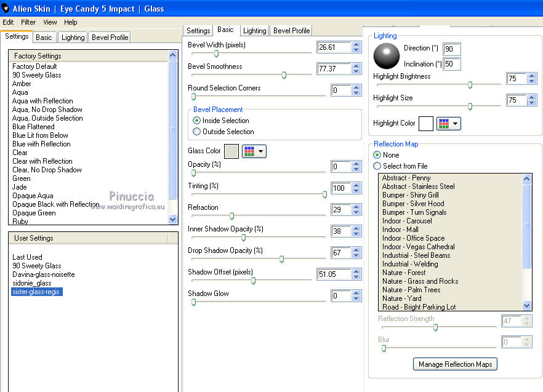543x392 pixels.
Task: Open the View menu
Action: coord(50,22)
